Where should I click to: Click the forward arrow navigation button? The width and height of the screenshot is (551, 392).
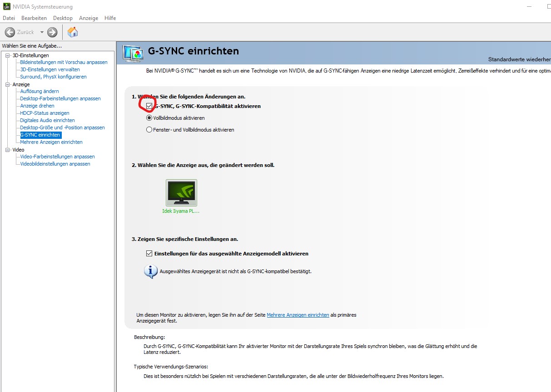click(x=52, y=32)
